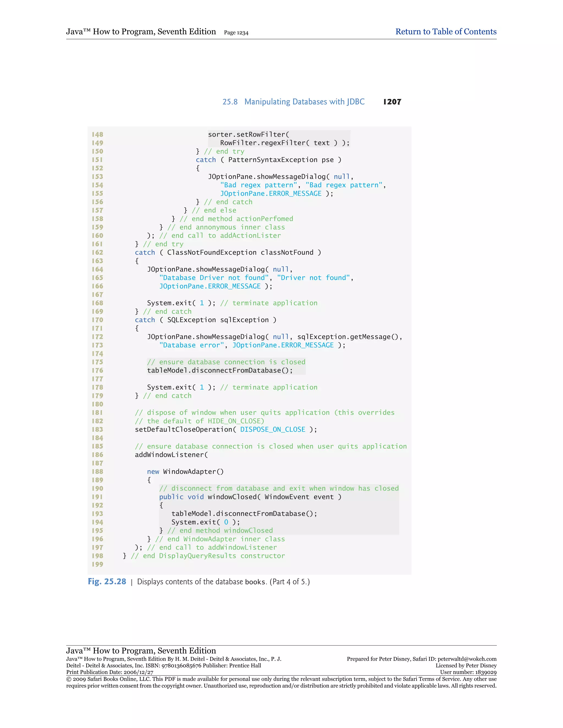Viewport: 563px width, 728px height.
Task: Click the bold page number 1207
Action: tap(392, 102)
